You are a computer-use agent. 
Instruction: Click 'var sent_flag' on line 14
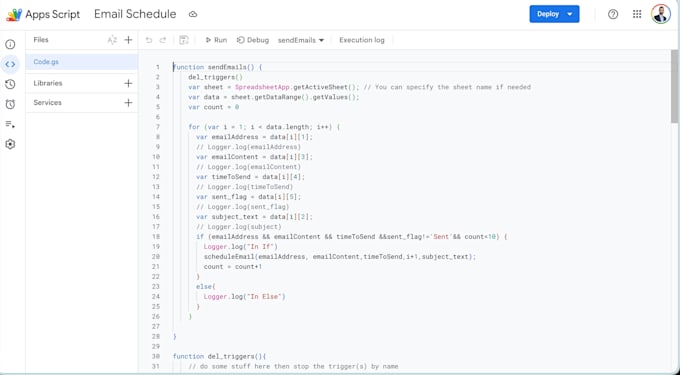(221, 197)
